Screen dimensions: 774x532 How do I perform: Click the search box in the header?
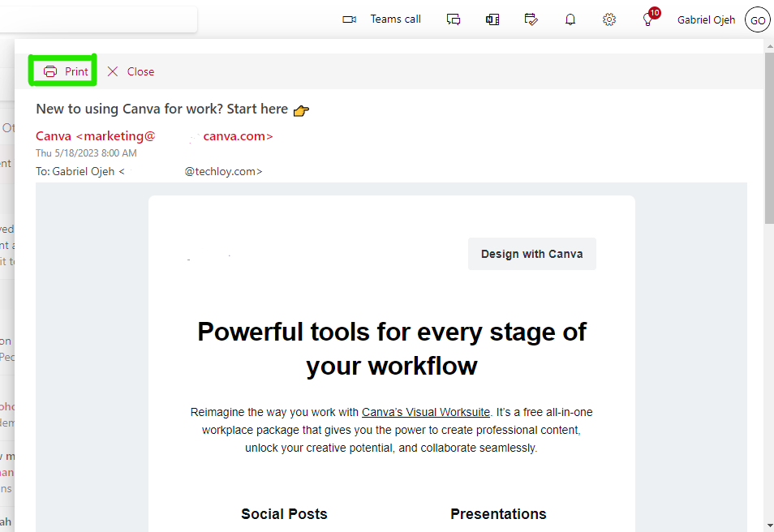pyautogui.click(x=99, y=19)
